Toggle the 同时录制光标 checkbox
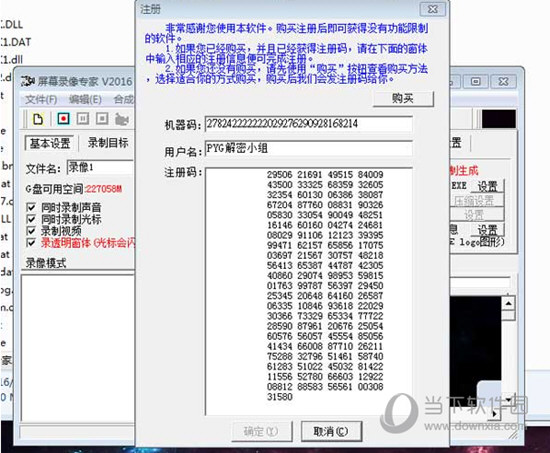This screenshot has width=550, height=453. pyautogui.click(x=31, y=219)
